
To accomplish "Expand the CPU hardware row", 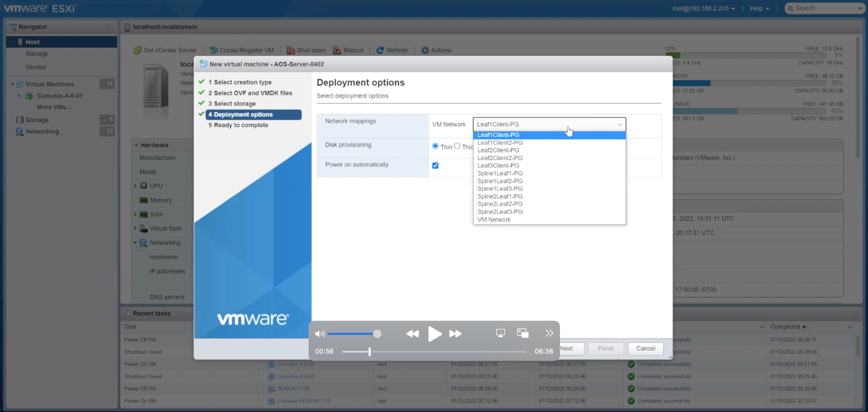I will pos(135,186).
